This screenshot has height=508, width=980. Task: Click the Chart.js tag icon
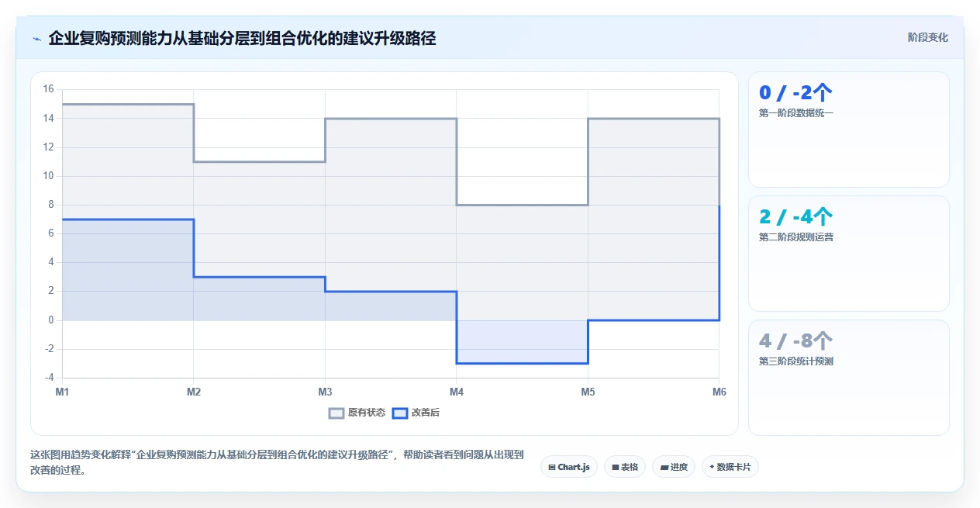coord(551,467)
